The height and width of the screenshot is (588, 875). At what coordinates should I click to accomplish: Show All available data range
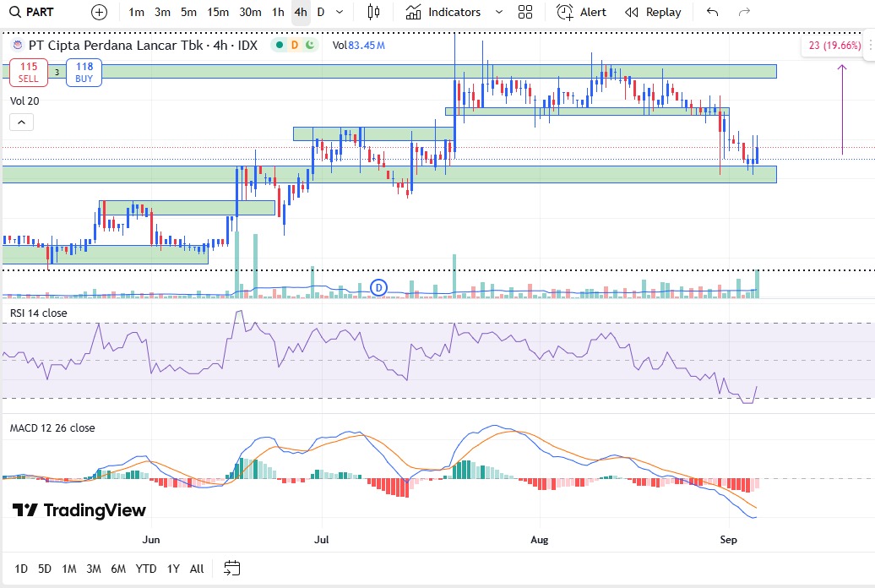pos(197,569)
